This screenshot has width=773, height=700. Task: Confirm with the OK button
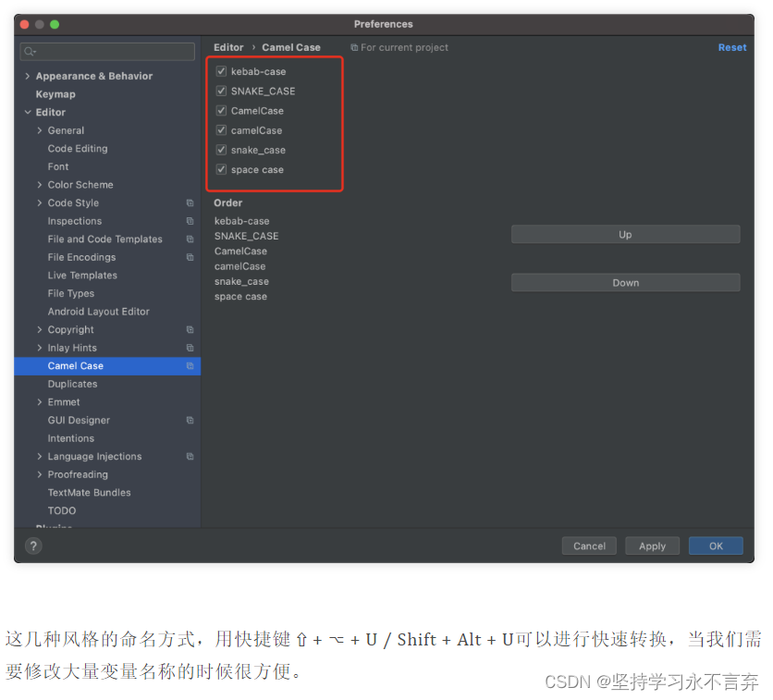tap(716, 546)
